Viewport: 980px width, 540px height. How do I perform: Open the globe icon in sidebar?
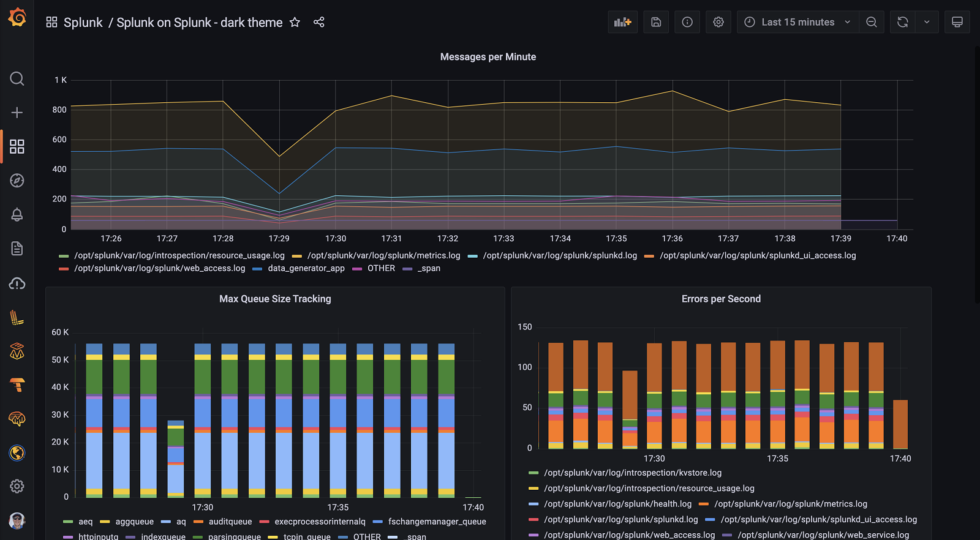17,452
